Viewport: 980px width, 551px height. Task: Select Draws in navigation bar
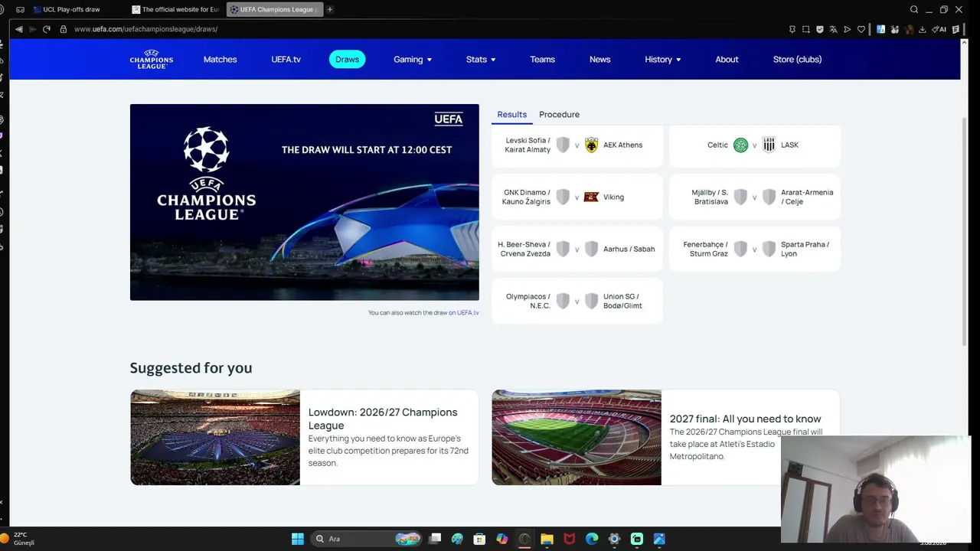coord(347,59)
